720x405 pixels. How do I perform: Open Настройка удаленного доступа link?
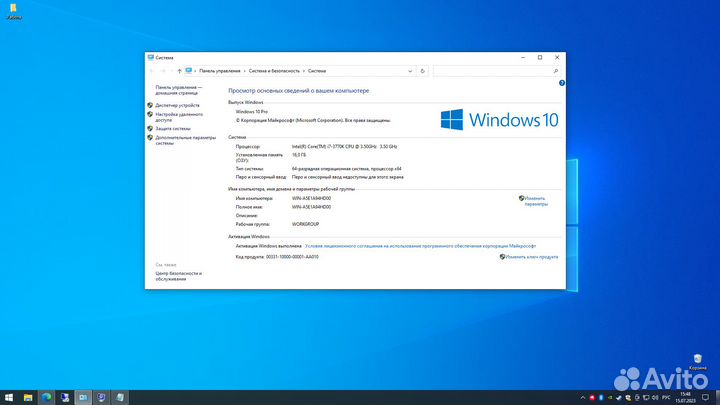tap(179, 117)
